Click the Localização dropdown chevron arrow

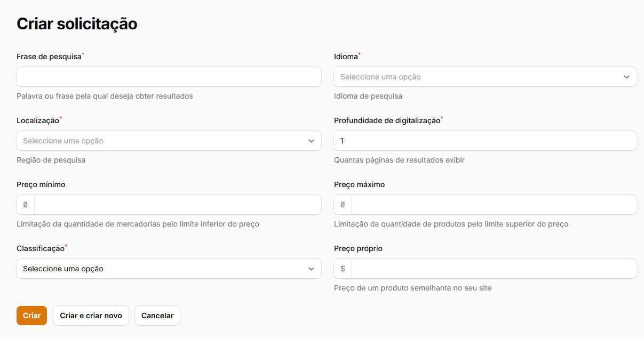tap(311, 141)
